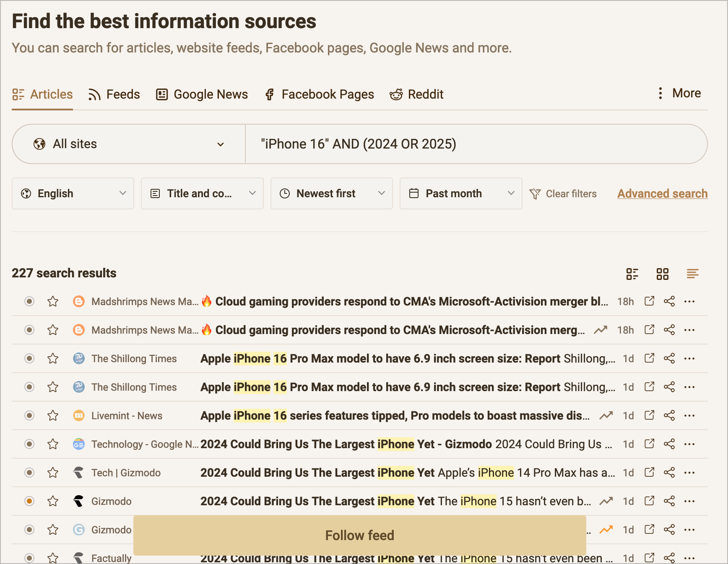The width and height of the screenshot is (728, 564).
Task: Switch to the Reddit tab
Action: click(x=416, y=94)
